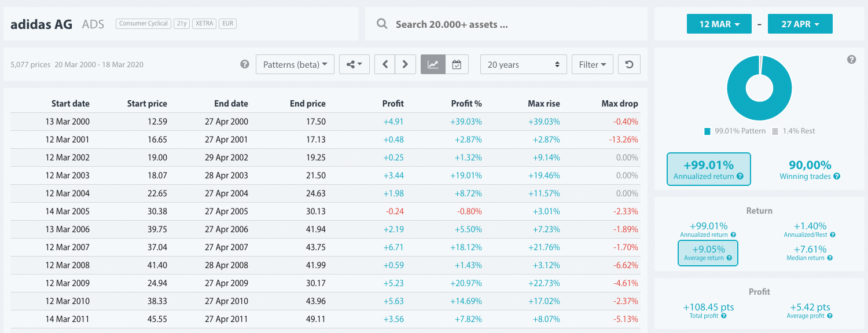Click the +20.97% profit percentage
The image size is (868, 333).
coord(466,283)
